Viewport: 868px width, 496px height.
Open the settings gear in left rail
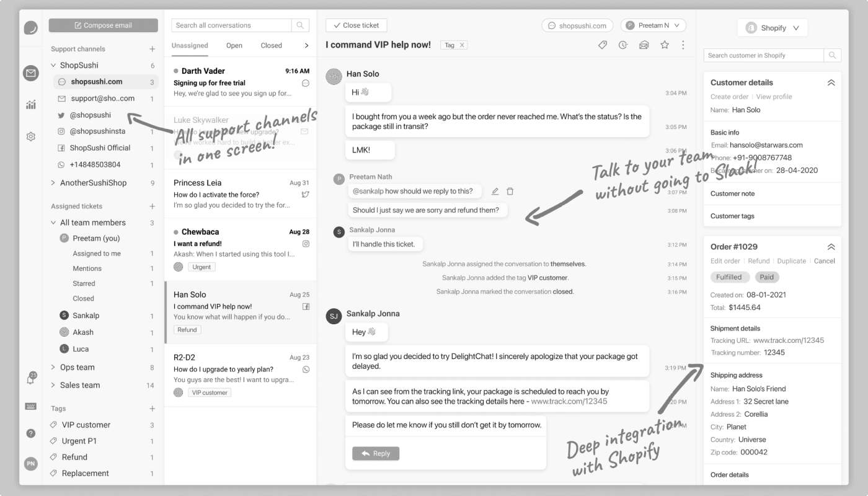pyautogui.click(x=30, y=136)
